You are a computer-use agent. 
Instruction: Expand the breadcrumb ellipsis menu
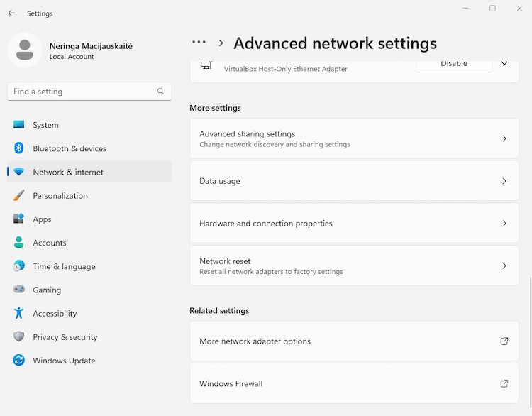click(x=199, y=43)
